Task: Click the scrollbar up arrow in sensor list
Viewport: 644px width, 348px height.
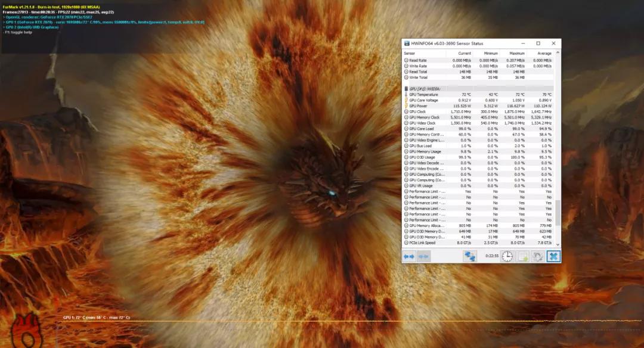Action: pyautogui.click(x=558, y=53)
